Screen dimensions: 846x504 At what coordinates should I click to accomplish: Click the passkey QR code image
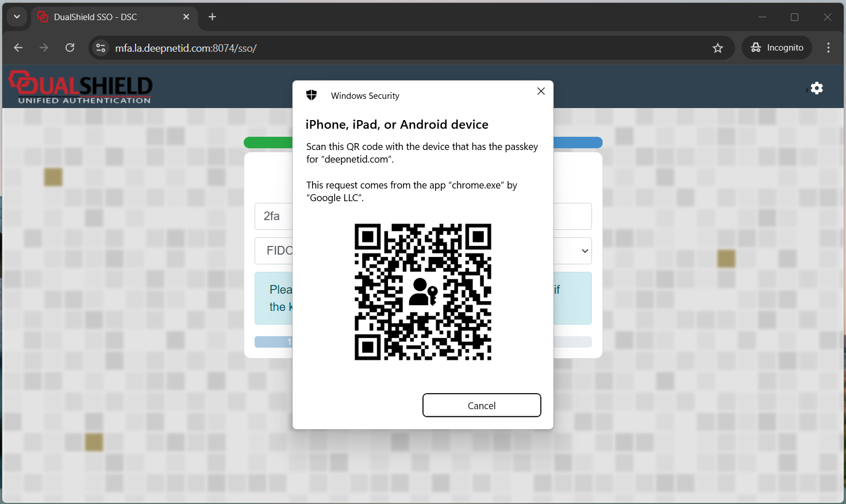[422, 292]
